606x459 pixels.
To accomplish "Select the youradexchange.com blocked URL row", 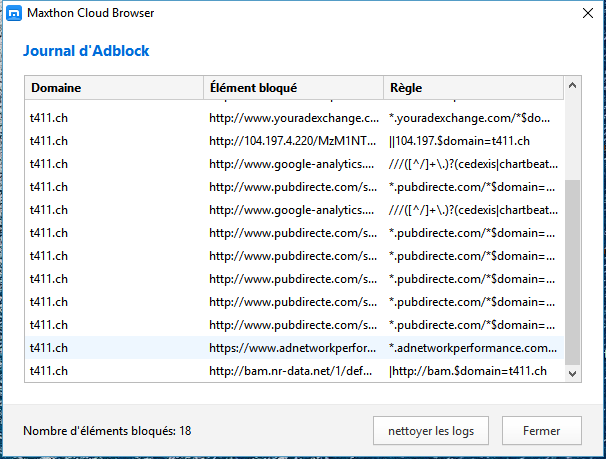I will click(x=294, y=118).
